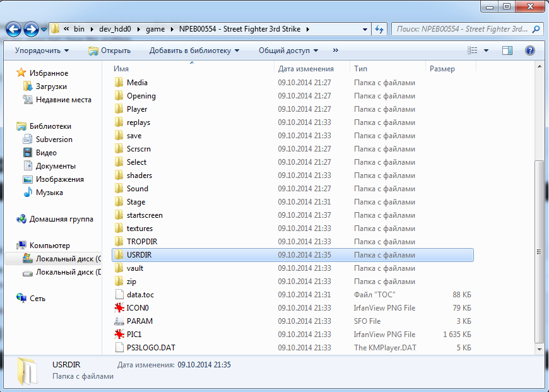Change view using the view icon
The height and width of the screenshot is (392, 549).
click(x=472, y=50)
